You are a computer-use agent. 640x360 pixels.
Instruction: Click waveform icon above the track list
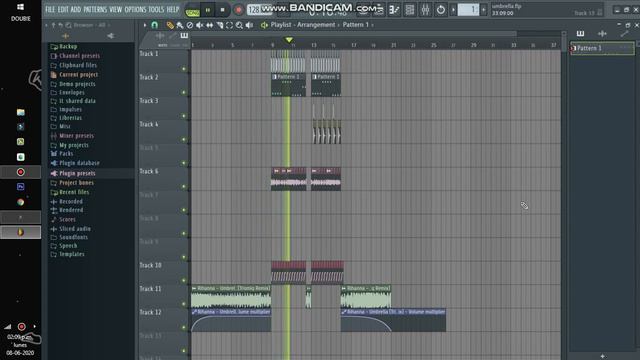[160, 36]
